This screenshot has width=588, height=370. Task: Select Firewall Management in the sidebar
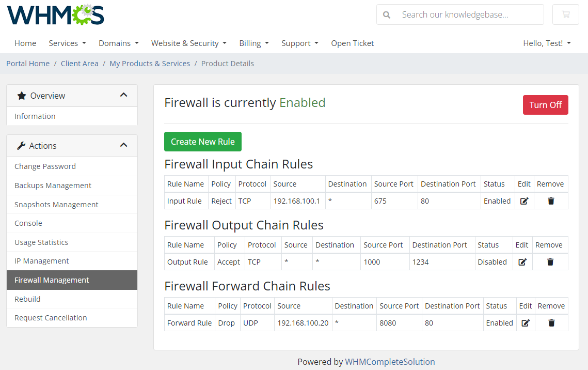coord(51,280)
